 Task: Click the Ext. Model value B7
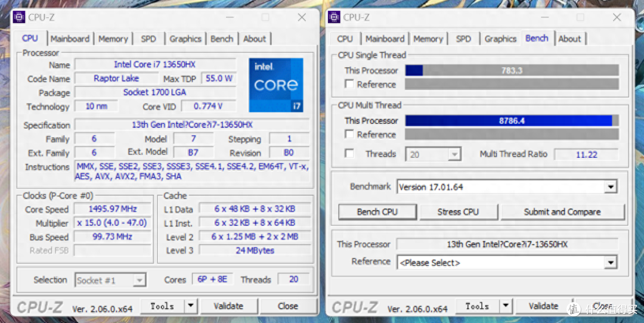pos(193,153)
